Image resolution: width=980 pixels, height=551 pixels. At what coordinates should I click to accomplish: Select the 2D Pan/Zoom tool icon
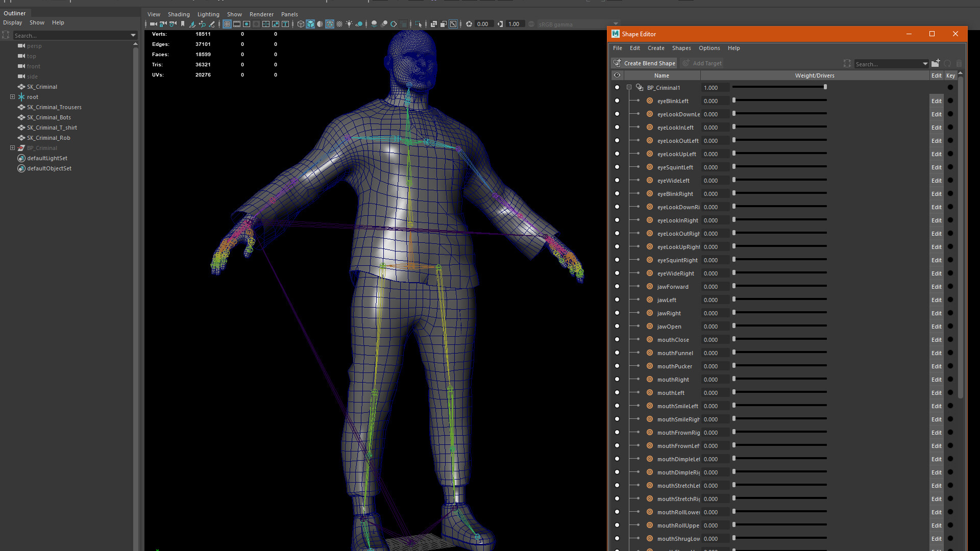point(202,24)
